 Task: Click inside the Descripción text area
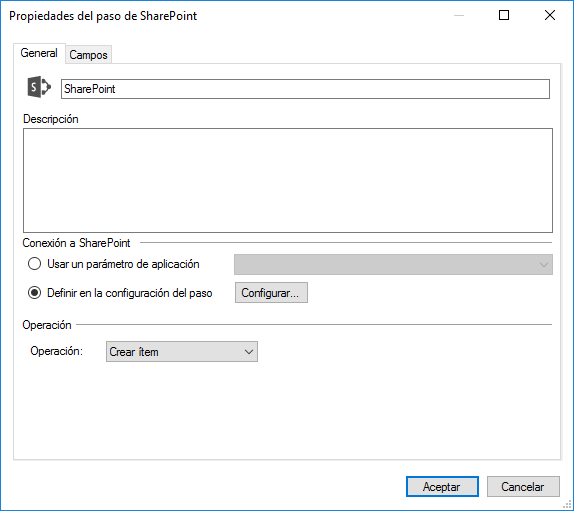coord(288,180)
